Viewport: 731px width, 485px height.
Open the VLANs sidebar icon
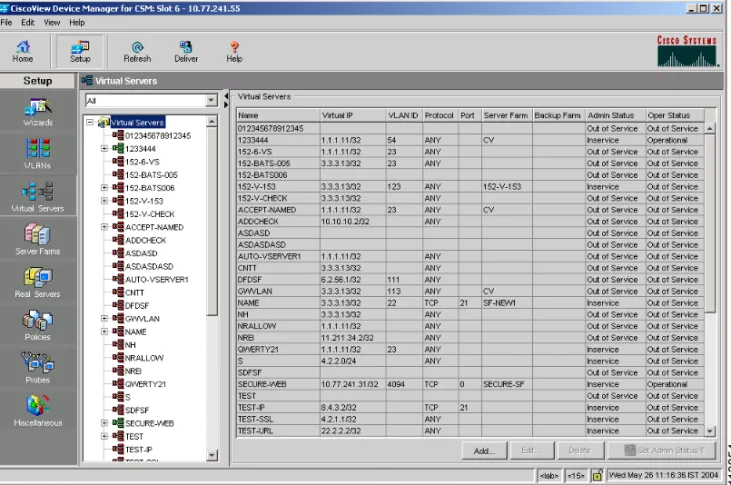click(x=38, y=154)
